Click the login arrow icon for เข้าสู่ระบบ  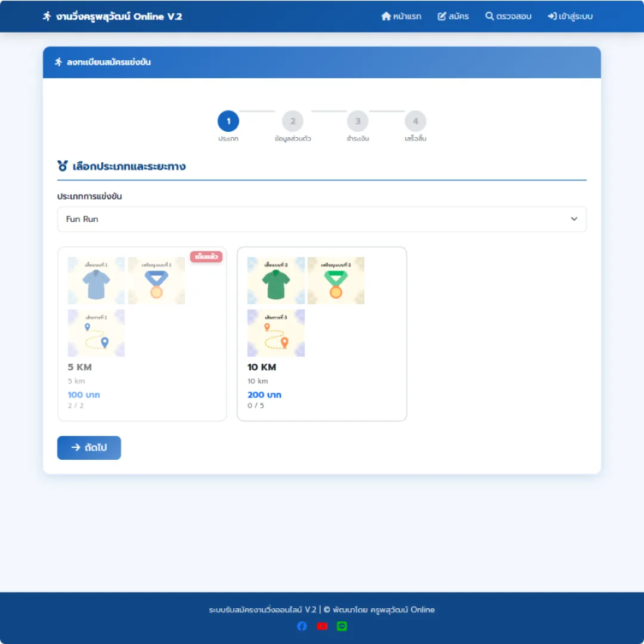coord(552,16)
